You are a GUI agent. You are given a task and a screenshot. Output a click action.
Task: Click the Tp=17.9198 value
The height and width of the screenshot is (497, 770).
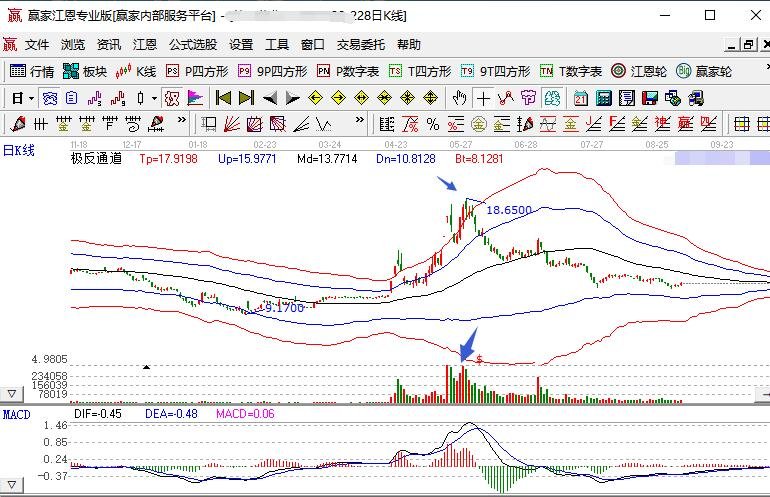coord(168,159)
